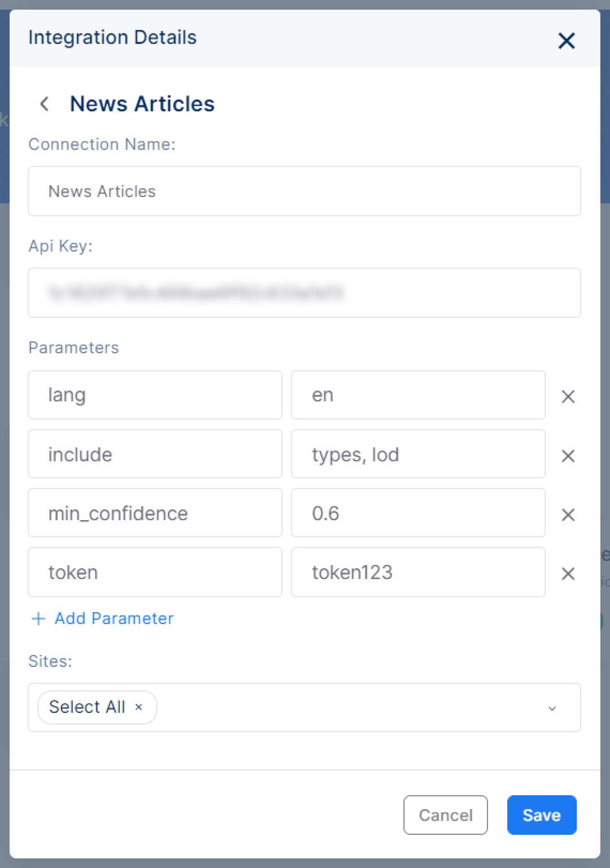Click into the Api Key field

304,293
